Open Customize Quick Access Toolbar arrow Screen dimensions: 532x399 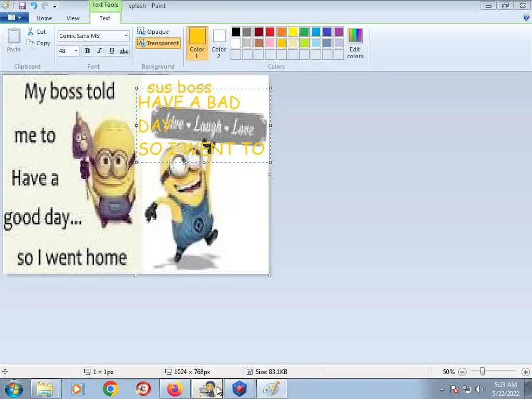tap(55, 6)
